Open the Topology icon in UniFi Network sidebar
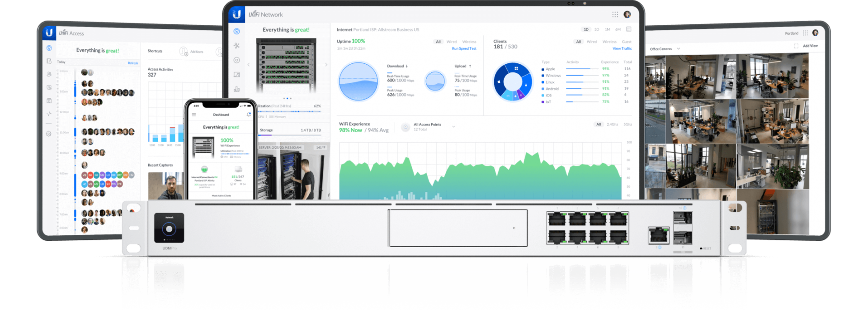 click(x=236, y=46)
